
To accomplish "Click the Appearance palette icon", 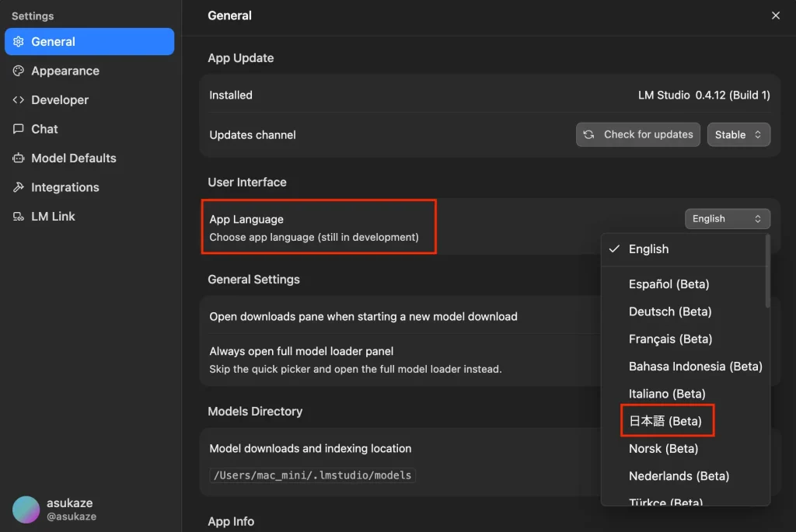I will pos(19,71).
